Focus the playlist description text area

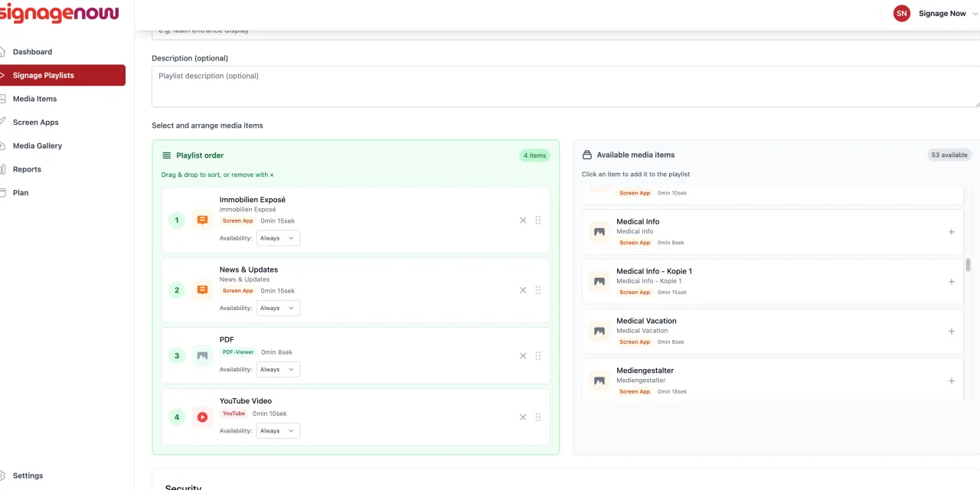tap(566, 86)
